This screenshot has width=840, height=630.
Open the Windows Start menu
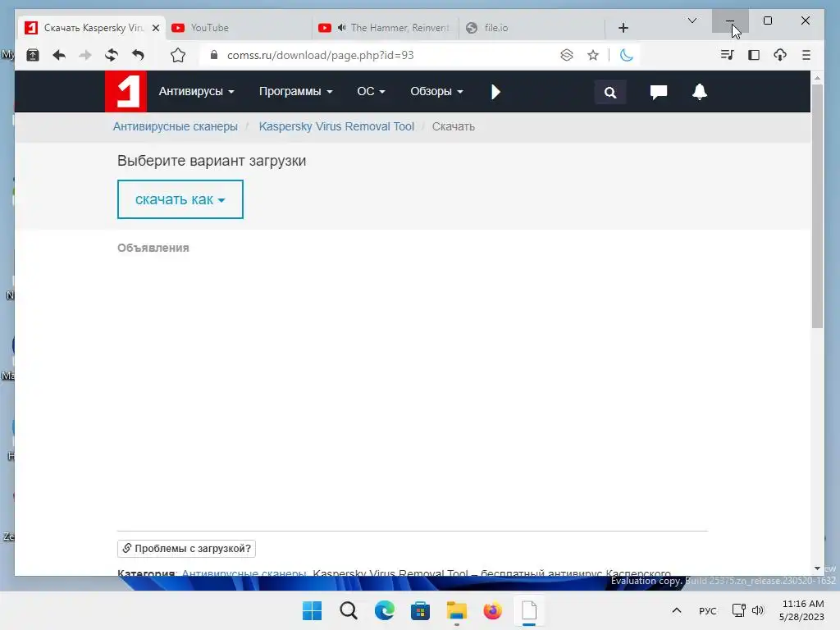[x=313, y=610]
